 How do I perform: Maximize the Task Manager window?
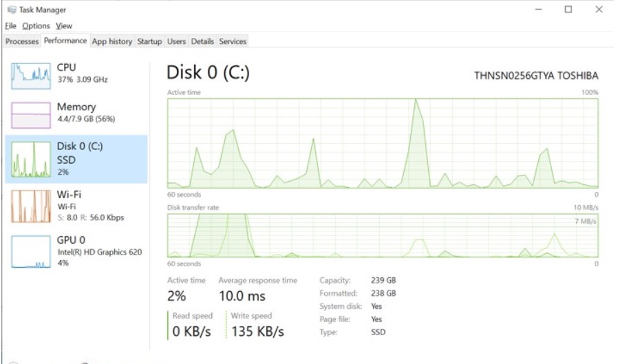point(568,10)
